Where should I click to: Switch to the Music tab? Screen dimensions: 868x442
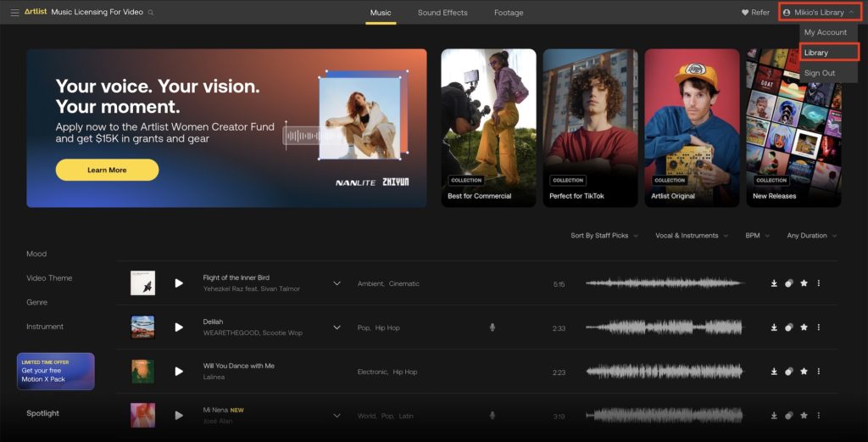[x=381, y=12]
